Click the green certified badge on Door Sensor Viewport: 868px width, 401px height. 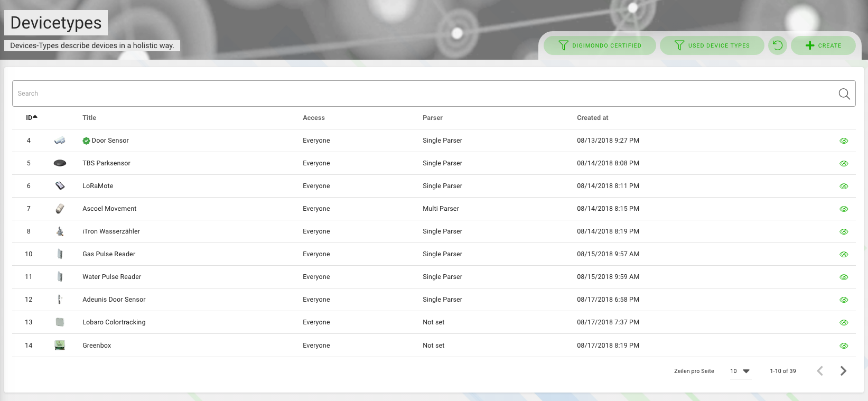(x=86, y=141)
